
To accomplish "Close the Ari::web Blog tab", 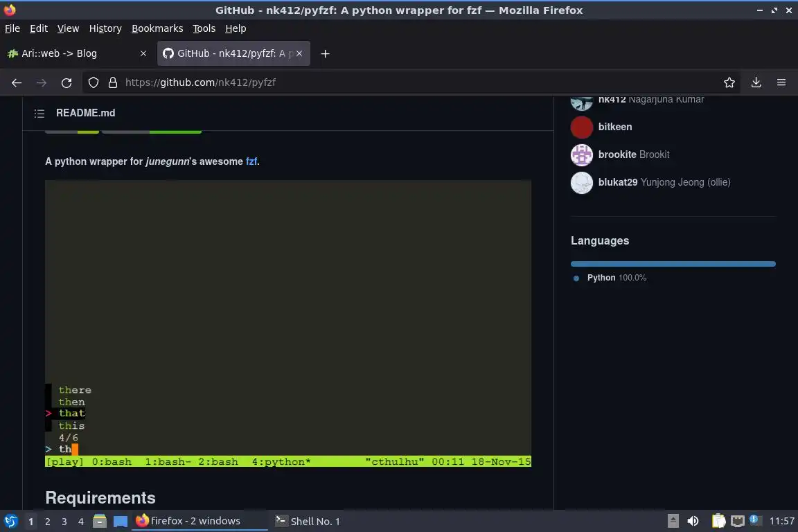I will [x=143, y=53].
